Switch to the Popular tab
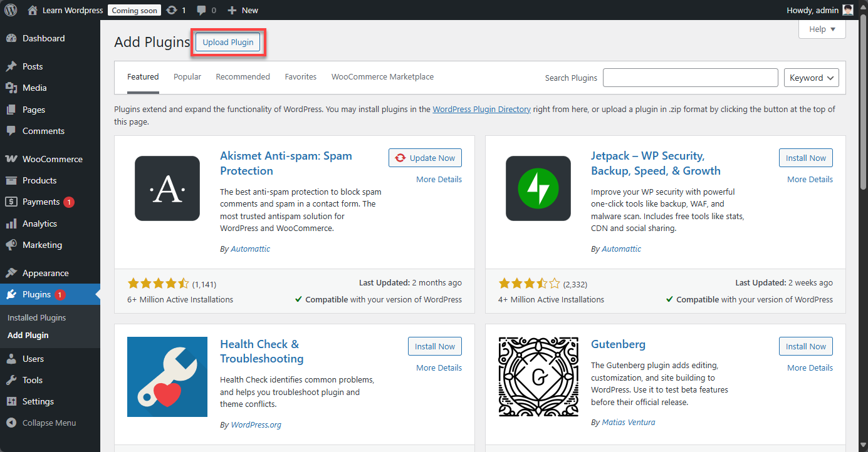 click(x=187, y=77)
